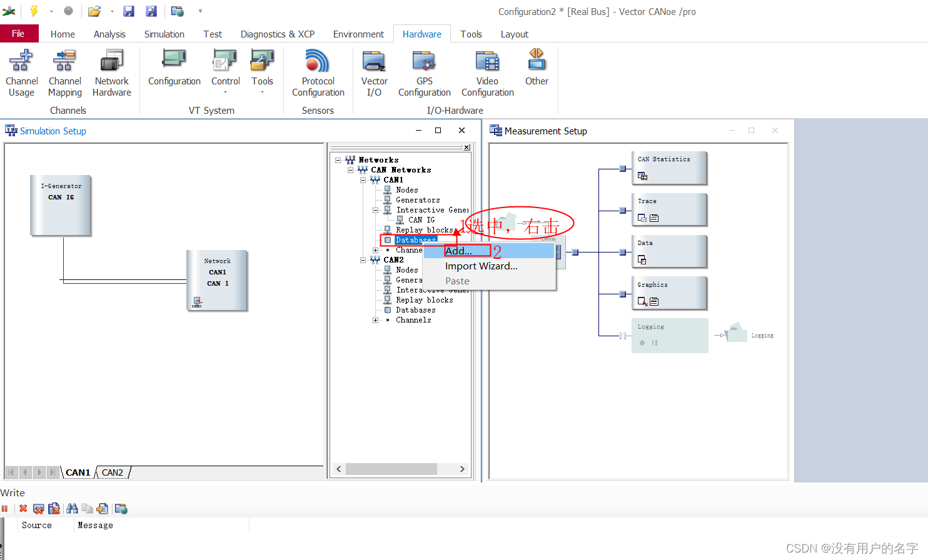Image resolution: width=928 pixels, height=560 pixels.
Task: Switch to the Analysis ribbon tab
Action: click(109, 34)
